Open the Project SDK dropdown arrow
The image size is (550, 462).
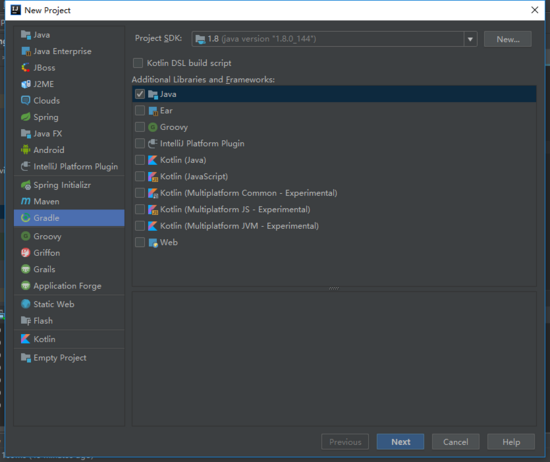[x=470, y=39]
